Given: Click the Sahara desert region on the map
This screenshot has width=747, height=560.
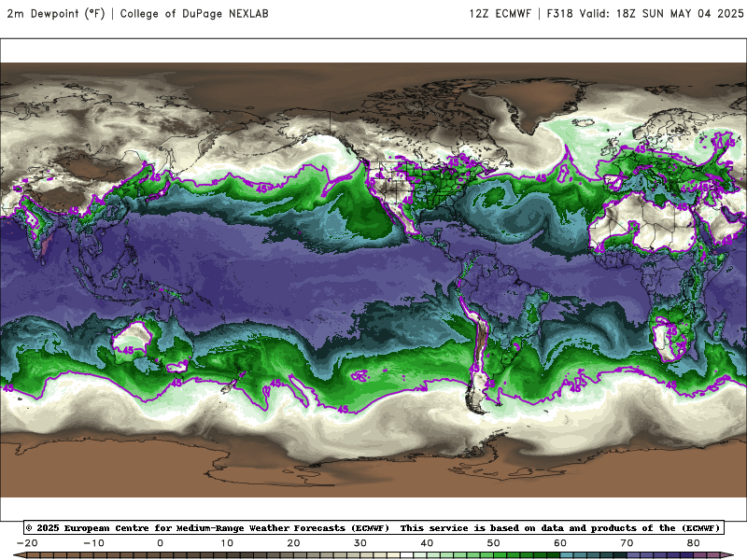Looking at the screenshot, I should click(x=643, y=224).
